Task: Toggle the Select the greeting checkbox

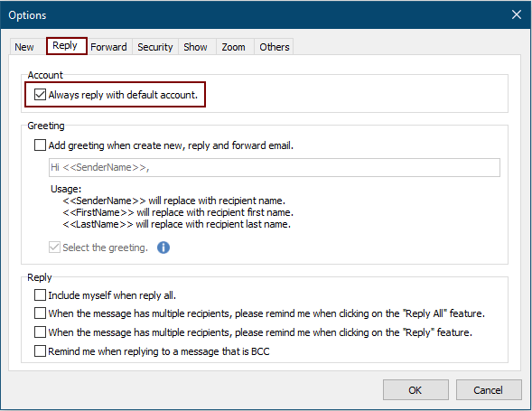Action: 54,248
